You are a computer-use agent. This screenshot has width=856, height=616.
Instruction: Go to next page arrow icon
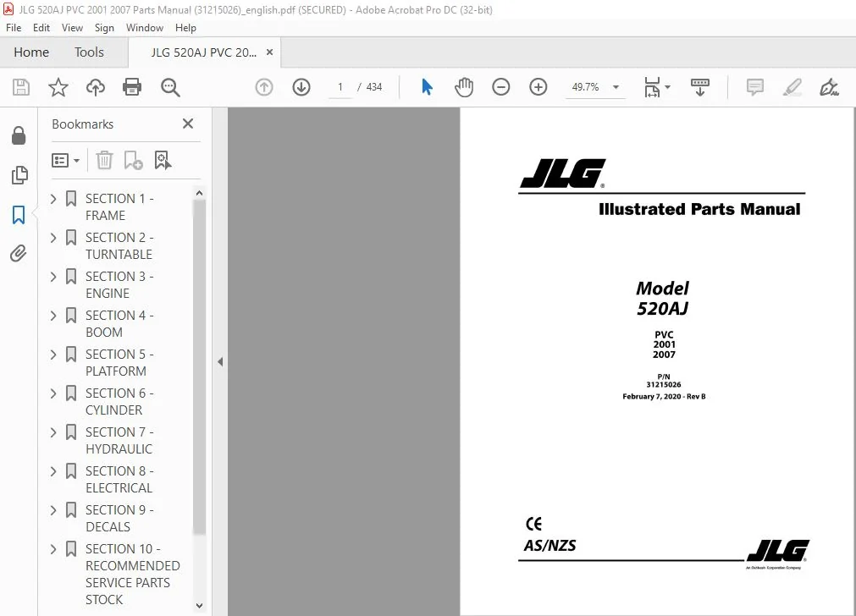point(301,87)
